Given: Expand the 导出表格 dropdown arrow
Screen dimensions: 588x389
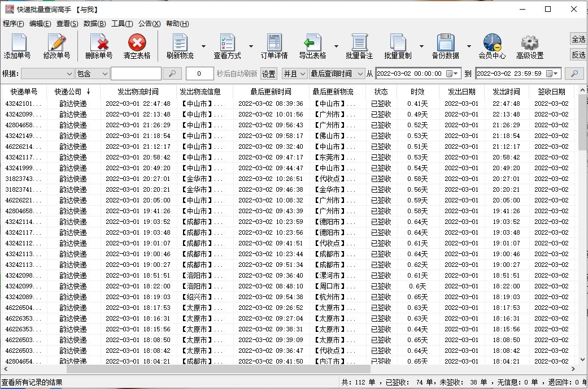Looking at the screenshot, I should (337, 46).
